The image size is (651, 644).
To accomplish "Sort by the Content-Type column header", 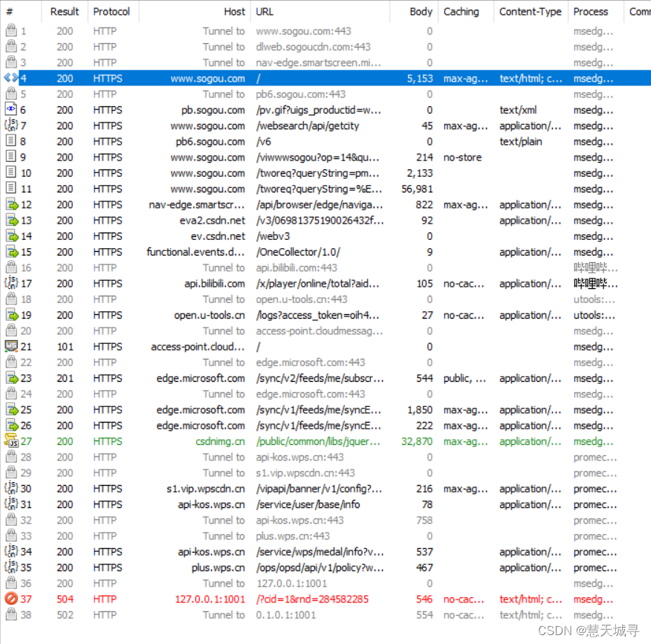I will (530, 12).
